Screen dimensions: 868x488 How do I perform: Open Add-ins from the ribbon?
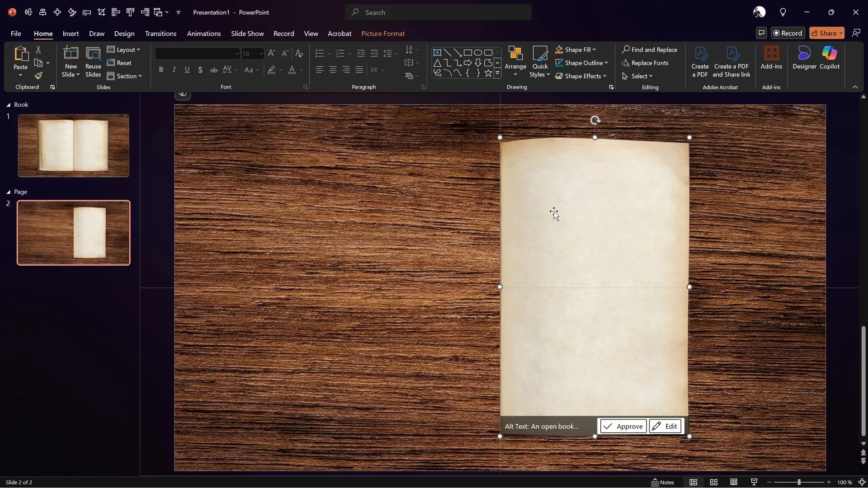[771, 58]
